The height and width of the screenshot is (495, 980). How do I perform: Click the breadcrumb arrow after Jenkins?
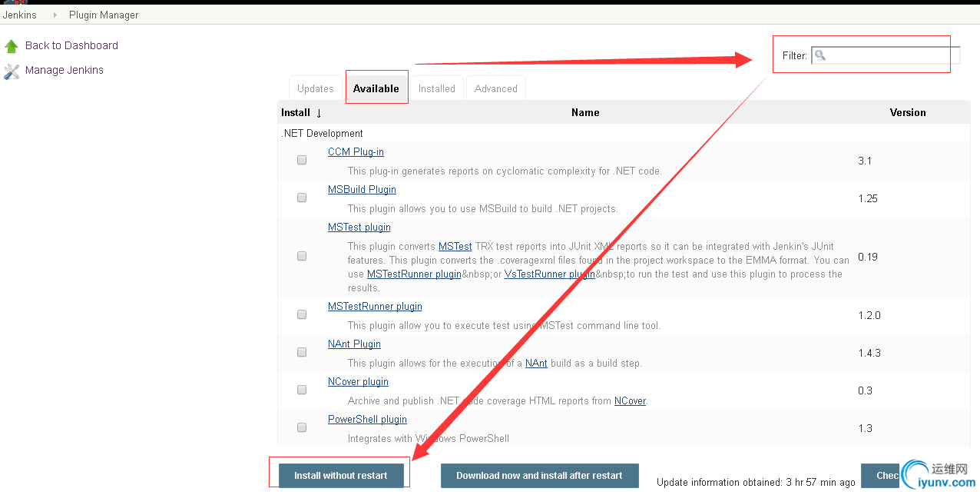(55, 15)
